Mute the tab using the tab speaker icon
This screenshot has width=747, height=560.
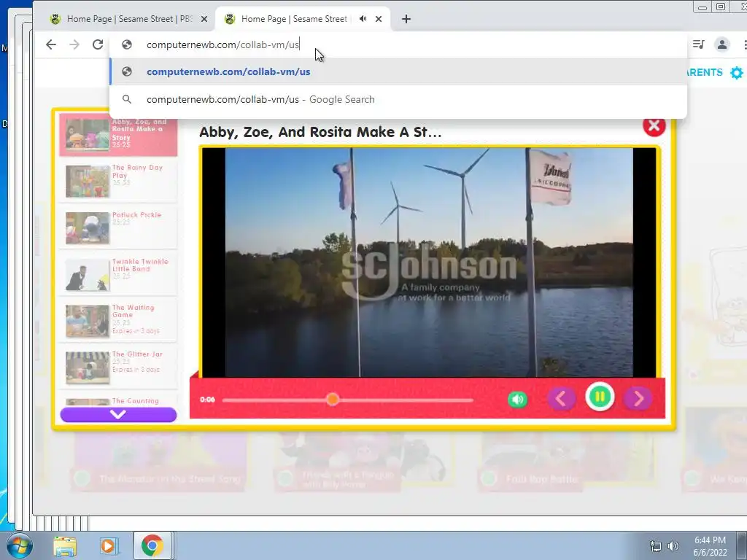[363, 19]
